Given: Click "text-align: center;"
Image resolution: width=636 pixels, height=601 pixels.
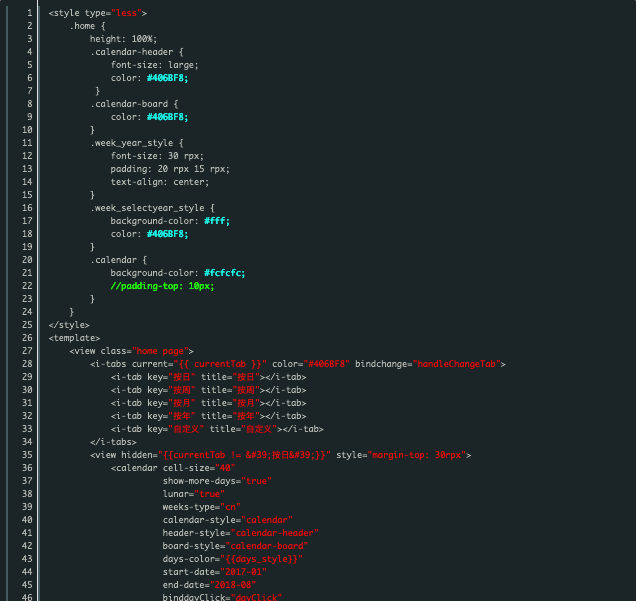Looking at the screenshot, I should (160, 182).
